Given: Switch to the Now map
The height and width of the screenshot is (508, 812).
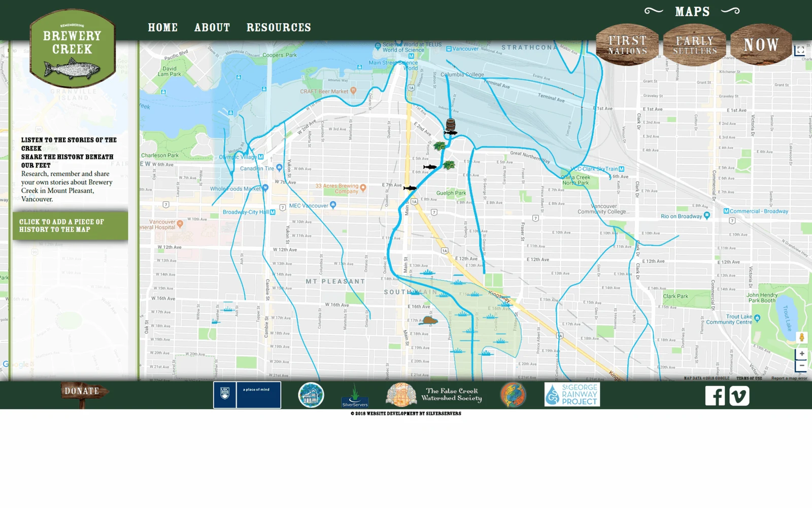Looking at the screenshot, I should pyautogui.click(x=761, y=45).
